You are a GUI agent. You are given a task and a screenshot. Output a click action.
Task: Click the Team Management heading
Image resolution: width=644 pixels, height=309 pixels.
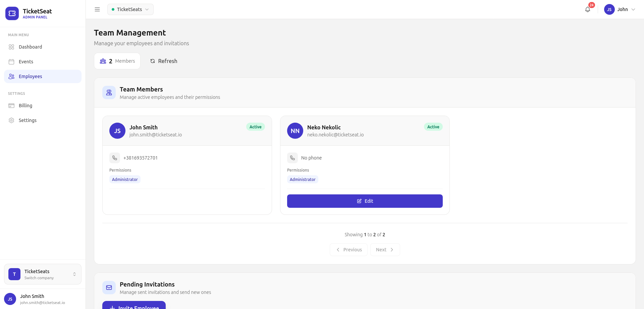[130, 33]
